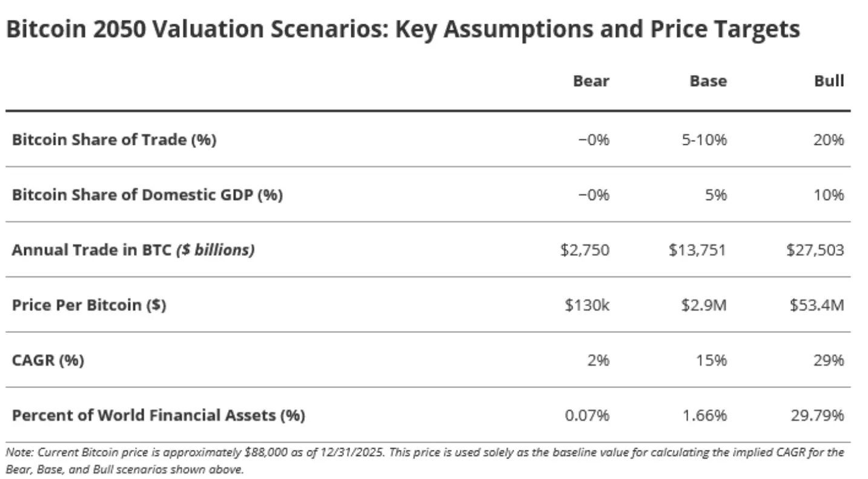Viewport: 868px width, 479px height.
Task: Click the Annual Trade in BTC row label
Action: click(133, 250)
